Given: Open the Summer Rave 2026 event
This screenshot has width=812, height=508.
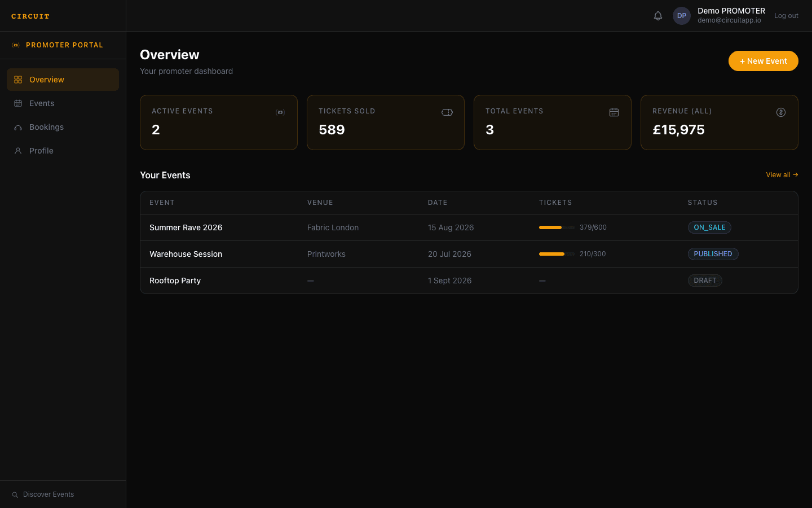Looking at the screenshot, I should (186, 227).
